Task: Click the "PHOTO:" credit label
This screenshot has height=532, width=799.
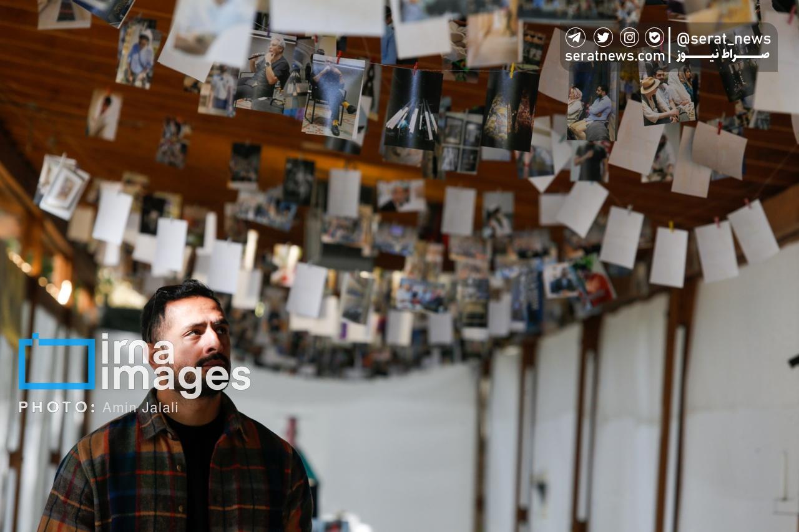Action: tap(57, 407)
